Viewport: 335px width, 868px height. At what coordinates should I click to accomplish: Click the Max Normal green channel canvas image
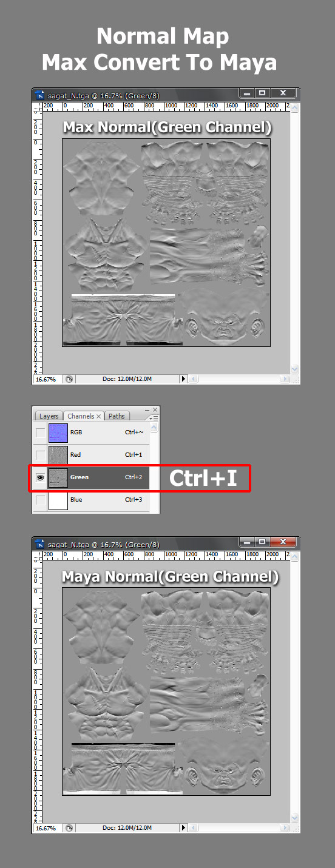(166, 243)
